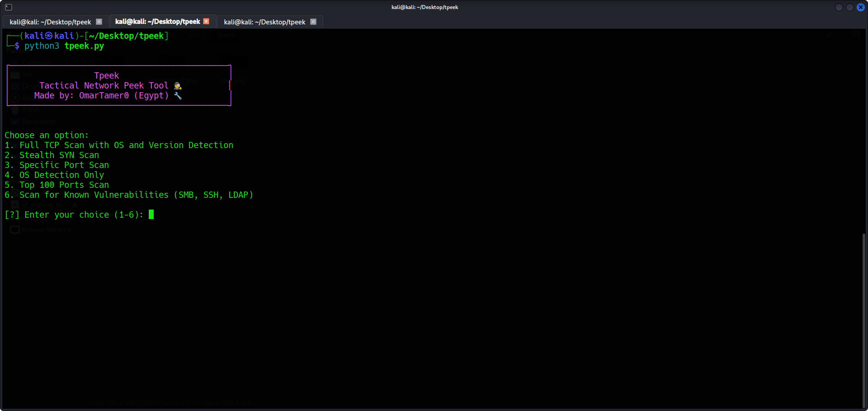Click the blue window close button
The width and height of the screenshot is (868, 411).
pyautogui.click(x=861, y=7)
